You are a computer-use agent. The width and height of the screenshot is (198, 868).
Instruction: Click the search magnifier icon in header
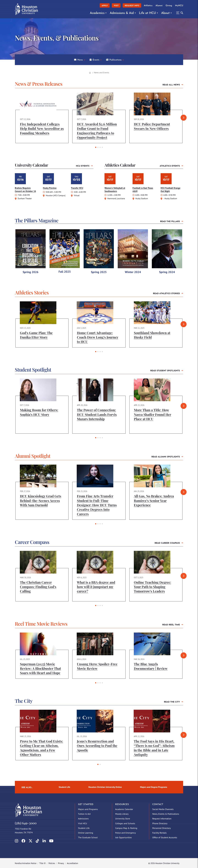182,13
